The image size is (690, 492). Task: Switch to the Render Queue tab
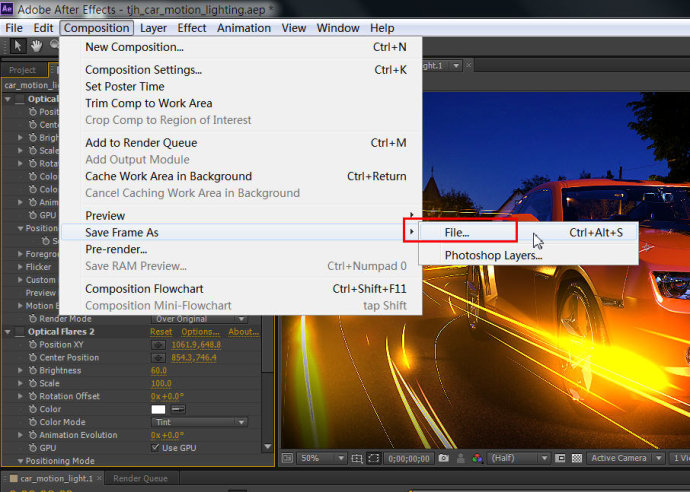tap(140, 478)
